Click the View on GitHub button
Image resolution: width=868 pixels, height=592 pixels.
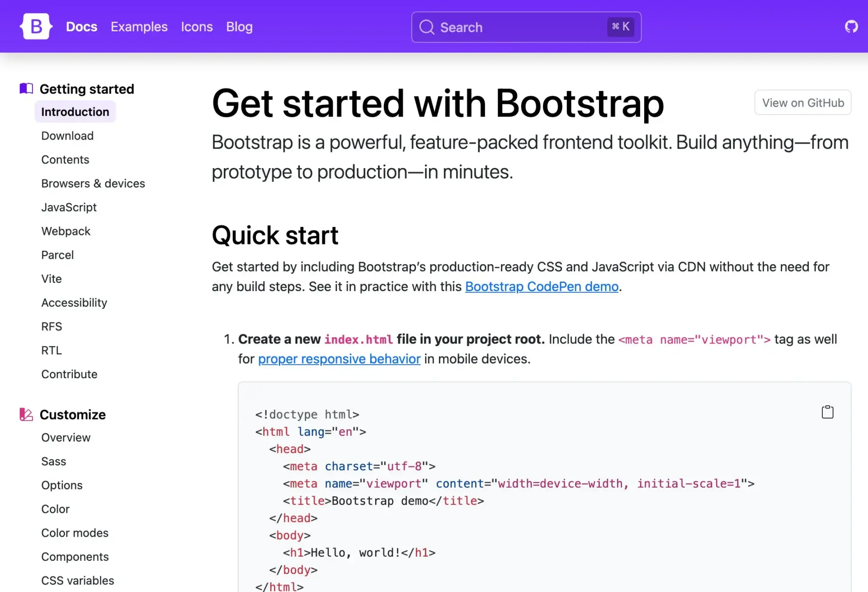(803, 103)
